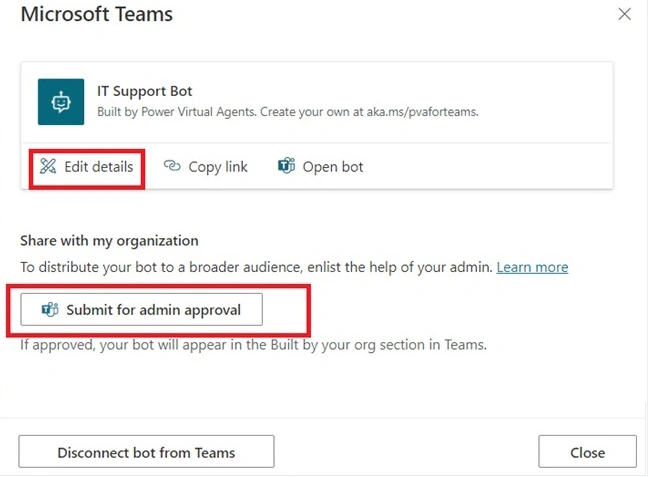Click the 'If approved, your bot will appear' note
The image size is (648, 477).
(x=253, y=345)
